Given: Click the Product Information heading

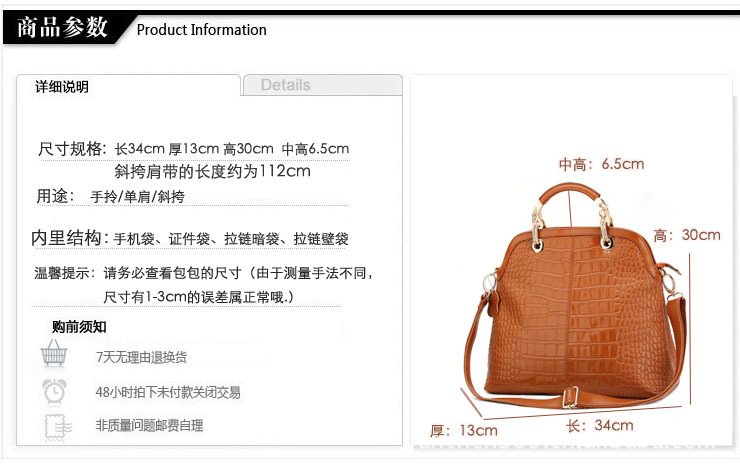Looking at the screenshot, I should (x=202, y=30).
